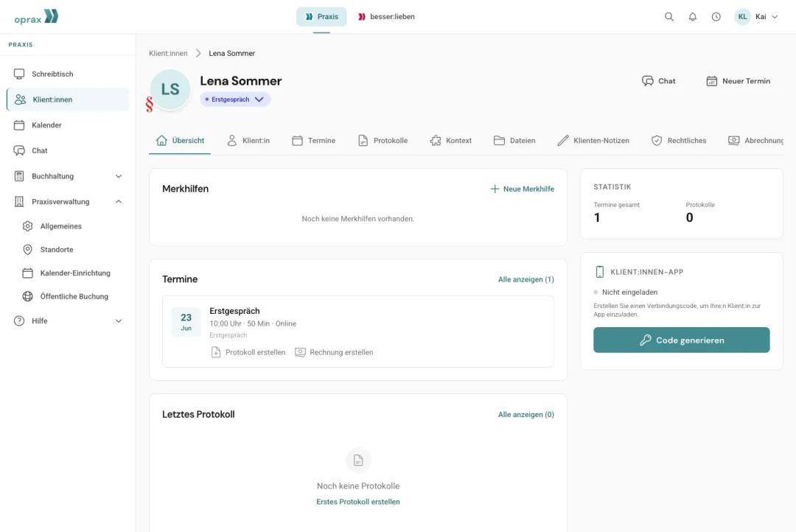Select the besser:lieben top tab
Screen dimensions: 796x532
(386, 17)
